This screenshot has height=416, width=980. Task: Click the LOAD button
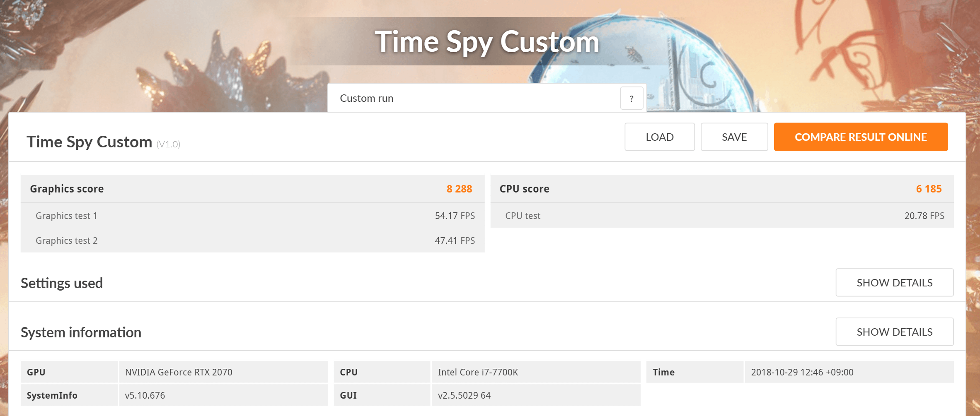pyautogui.click(x=659, y=137)
